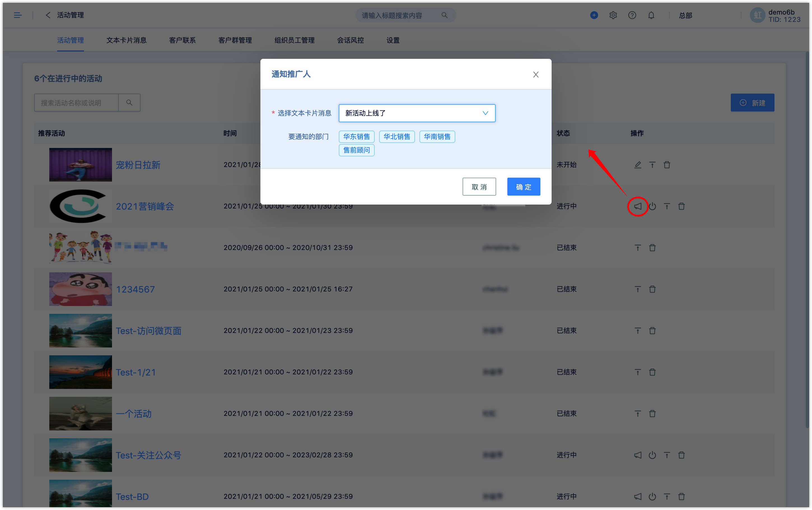Select the 华南销售 department tag
Image resolution: width=812 pixels, height=510 pixels.
pyautogui.click(x=437, y=137)
